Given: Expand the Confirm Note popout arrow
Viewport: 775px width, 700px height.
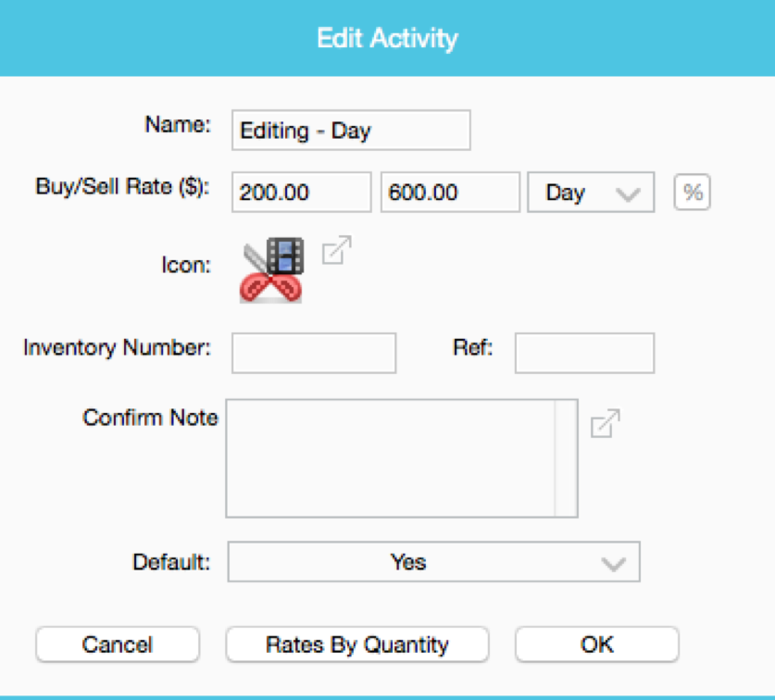Looking at the screenshot, I should coord(605,424).
